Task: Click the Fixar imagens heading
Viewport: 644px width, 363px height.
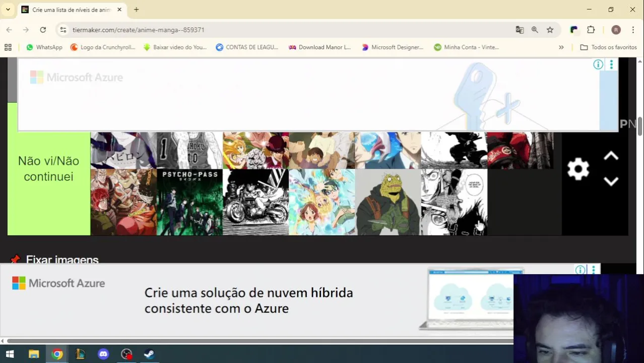Action: pyautogui.click(x=62, y=260)
